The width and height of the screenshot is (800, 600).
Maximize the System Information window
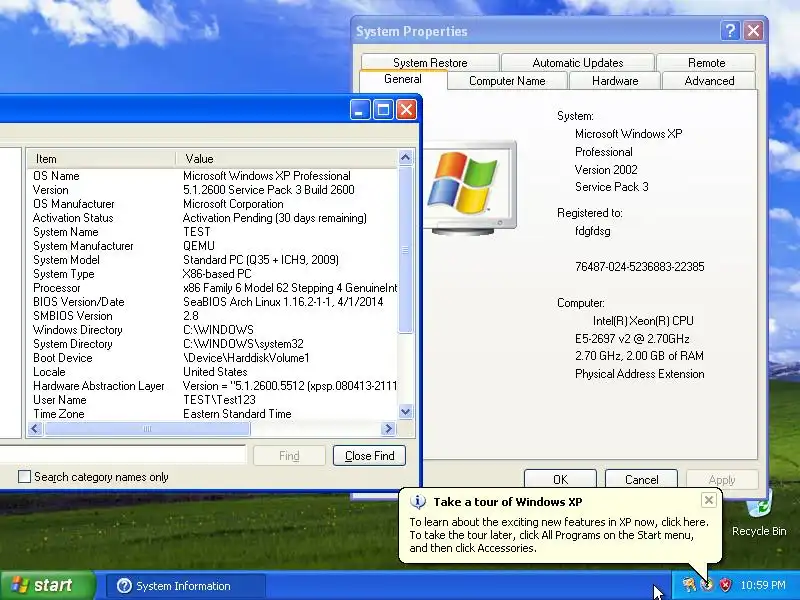383,109
